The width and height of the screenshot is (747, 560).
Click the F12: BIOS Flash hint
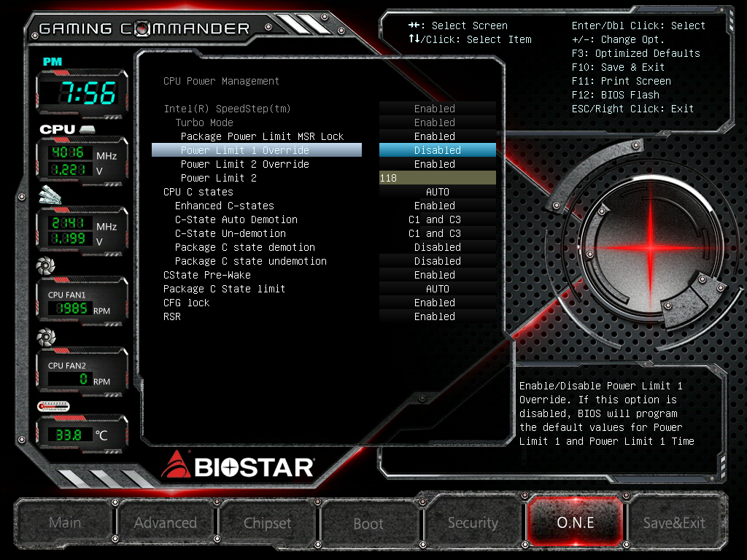[616, 95]
